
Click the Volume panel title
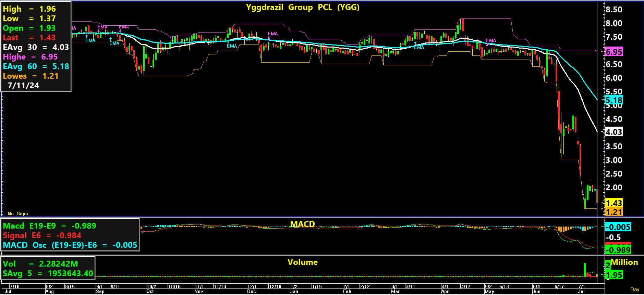pos(303,262)
